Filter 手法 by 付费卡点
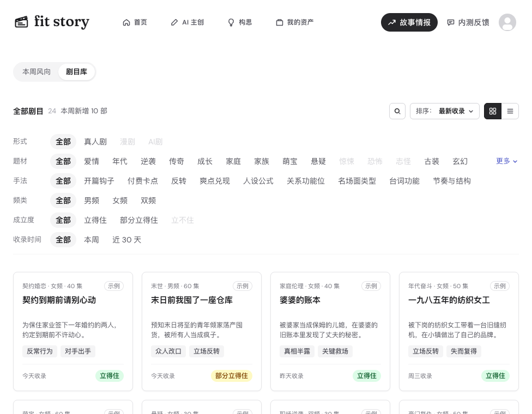Image resolution: width=532 pixels, height=414 pixels. 143,181
